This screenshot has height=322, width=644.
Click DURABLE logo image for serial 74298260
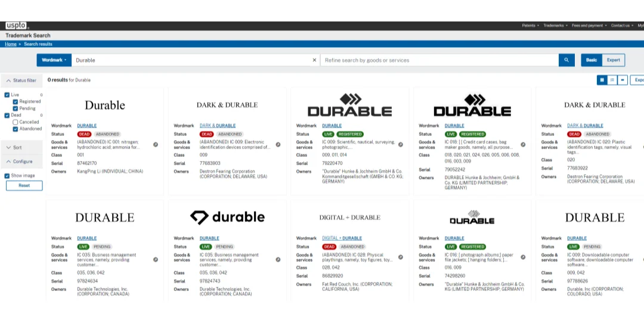tap(472, 217)
